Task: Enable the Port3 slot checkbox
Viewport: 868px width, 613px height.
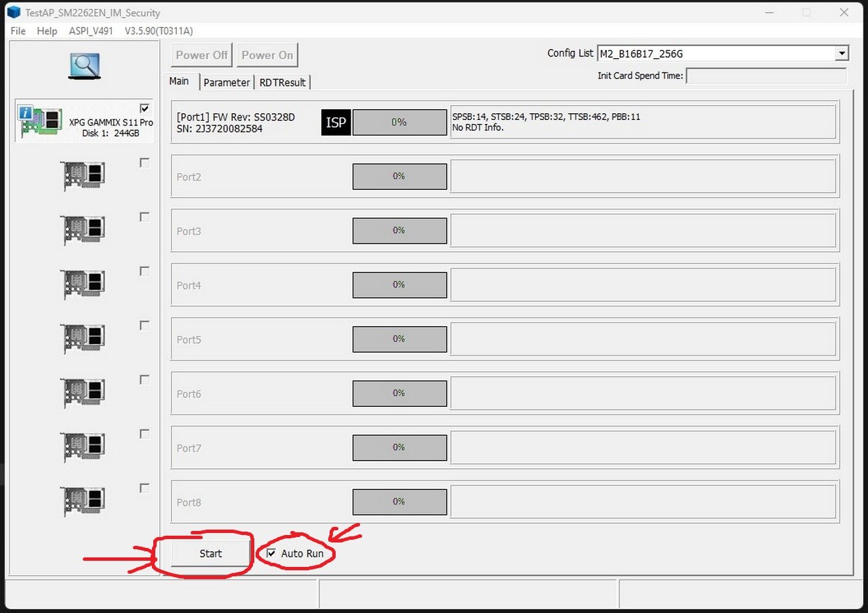Action: pyautogui.click(x=144, y=217)
